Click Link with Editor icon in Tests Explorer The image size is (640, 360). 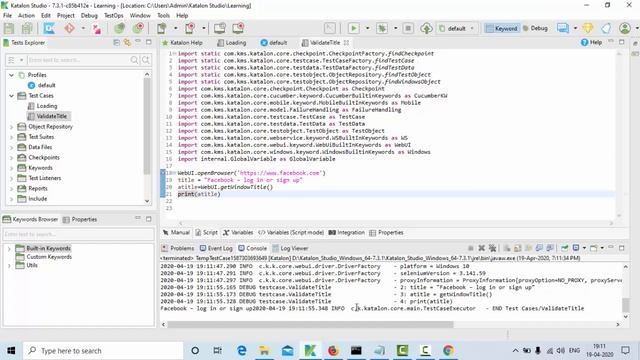click(x=127, y=42)
